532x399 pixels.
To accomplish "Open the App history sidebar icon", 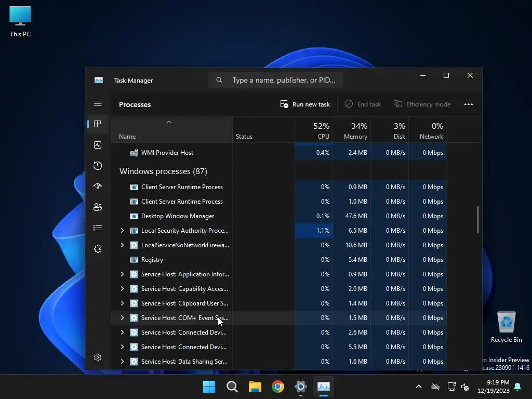I will (98, 166).
